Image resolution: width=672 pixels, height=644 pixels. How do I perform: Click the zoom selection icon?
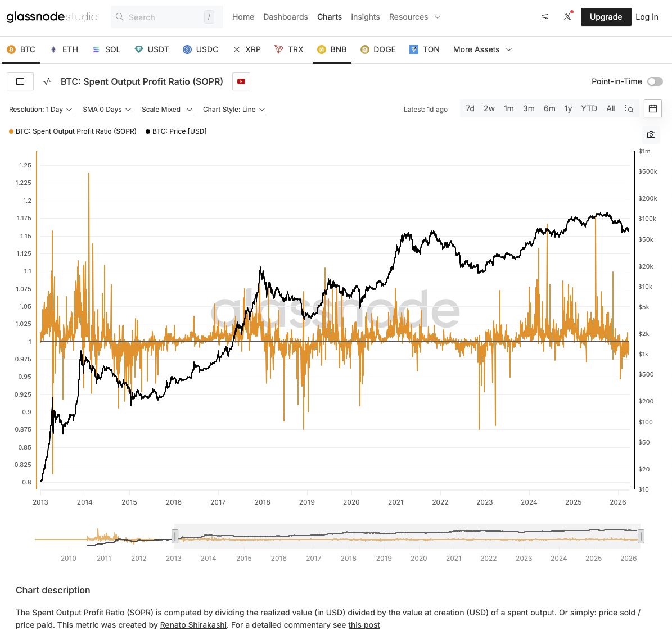point(629,108)
